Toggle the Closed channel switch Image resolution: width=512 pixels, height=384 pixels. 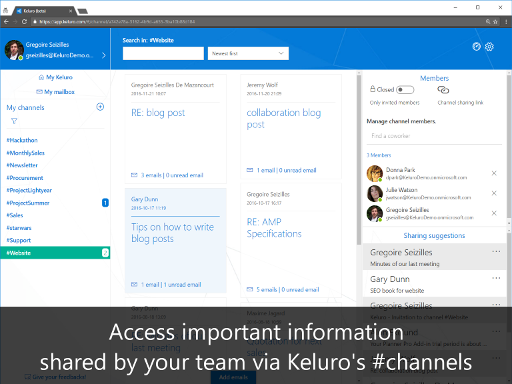pos(405,90)
